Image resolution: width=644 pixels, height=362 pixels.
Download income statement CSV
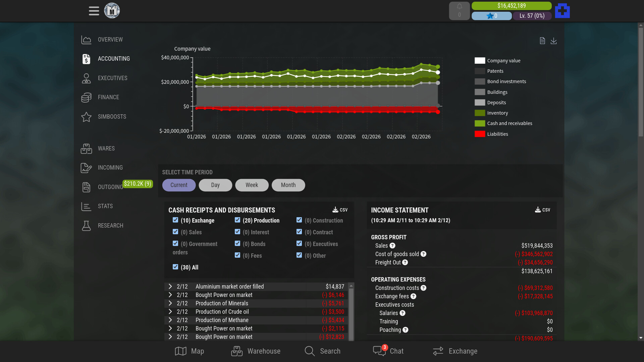[x=542, y=210]
